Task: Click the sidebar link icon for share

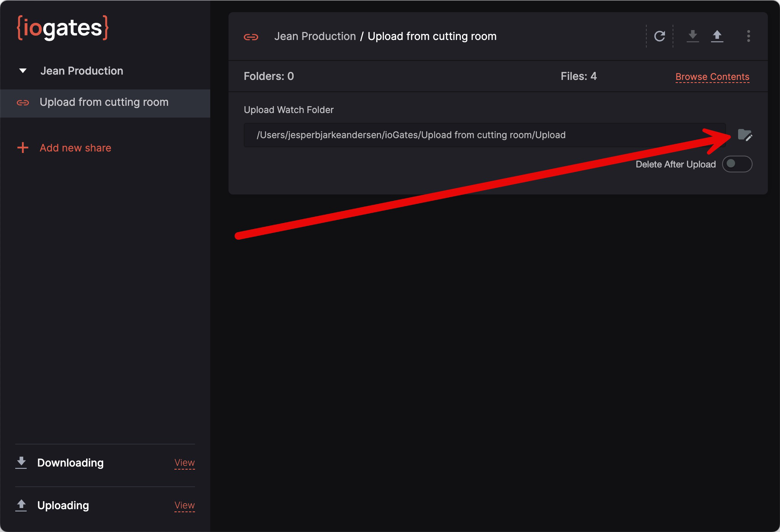Action: click(23, 103)
